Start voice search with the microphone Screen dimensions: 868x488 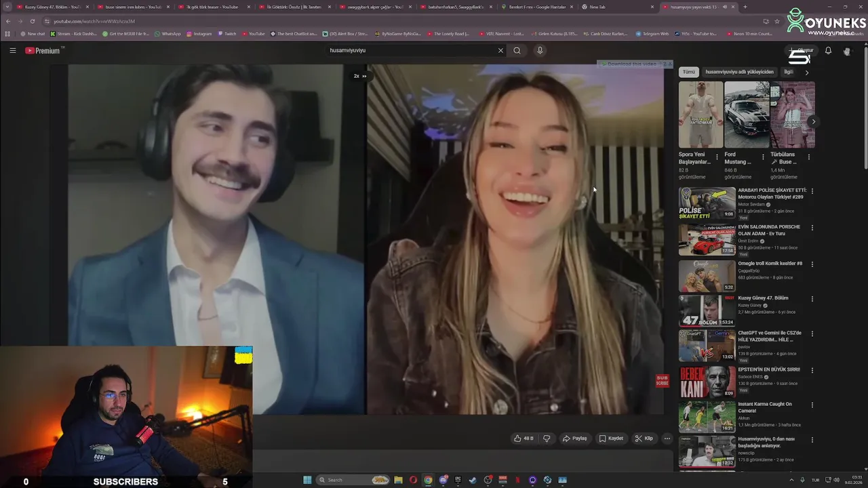click(540, 50)
